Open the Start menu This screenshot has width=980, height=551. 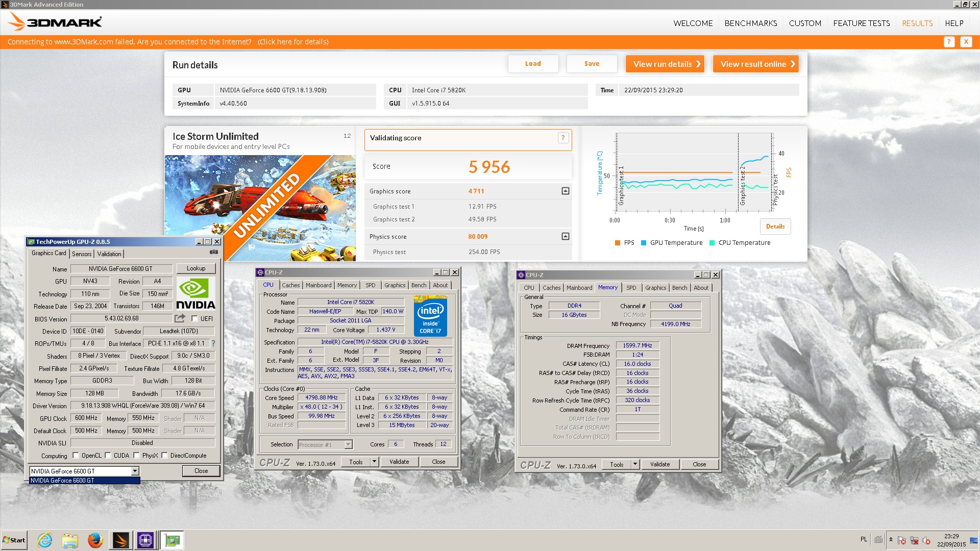14,540
